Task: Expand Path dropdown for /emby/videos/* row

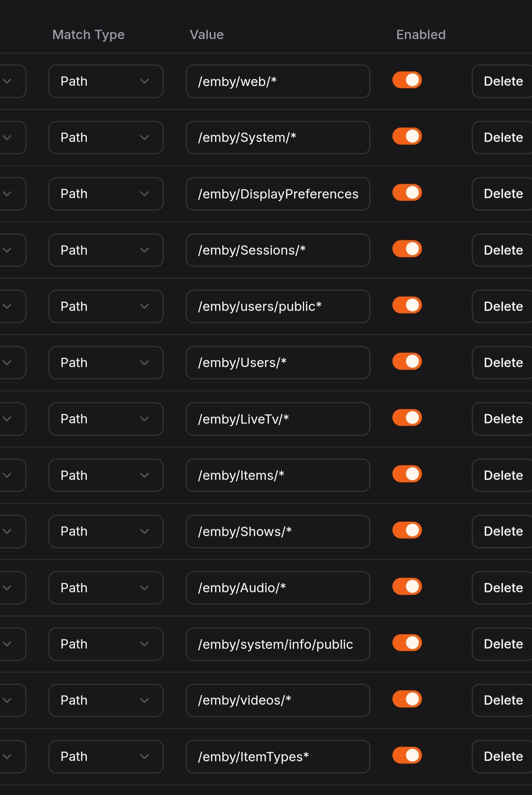Action: [x=106, y=700]
